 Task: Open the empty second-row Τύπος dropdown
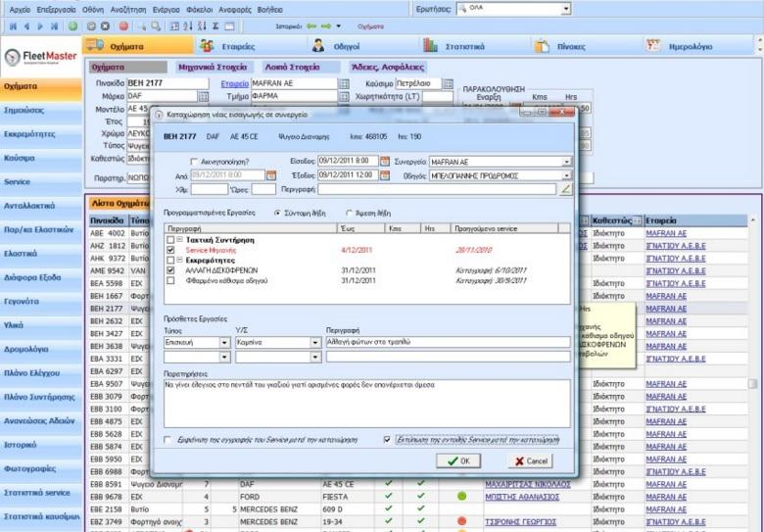click(x=224, y=357)
